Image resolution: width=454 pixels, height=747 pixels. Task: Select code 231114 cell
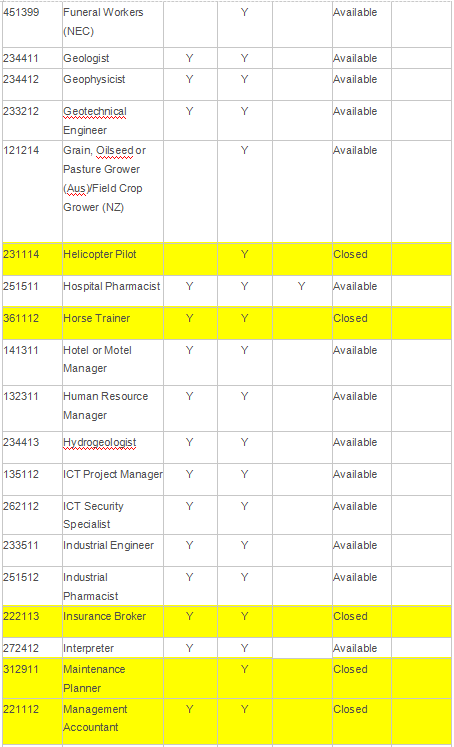(32, 259)
